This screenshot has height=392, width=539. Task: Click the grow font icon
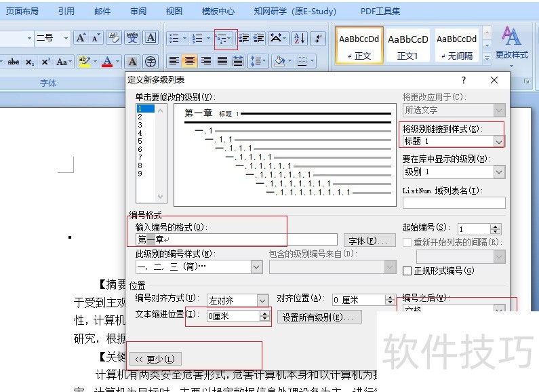click(x=81, y=38)
